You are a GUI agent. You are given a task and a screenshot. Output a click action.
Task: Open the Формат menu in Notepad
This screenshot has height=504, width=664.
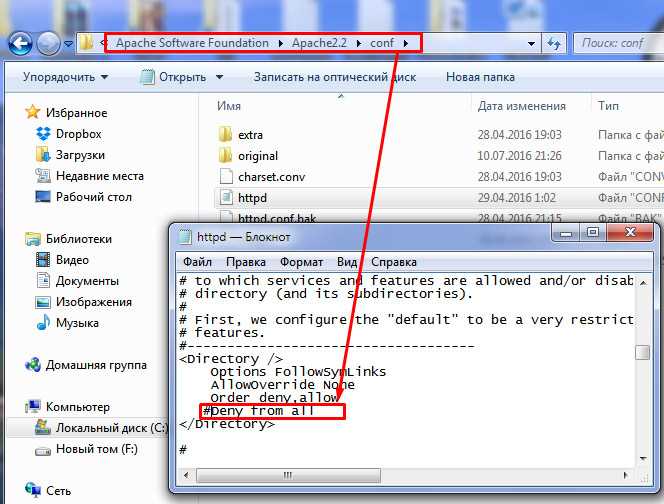tap(301, 262)
